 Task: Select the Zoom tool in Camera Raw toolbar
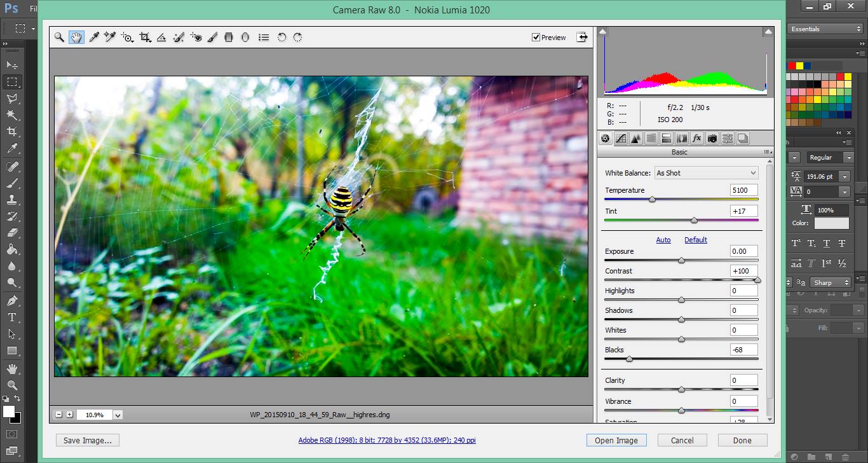click(x=59, y=38)
